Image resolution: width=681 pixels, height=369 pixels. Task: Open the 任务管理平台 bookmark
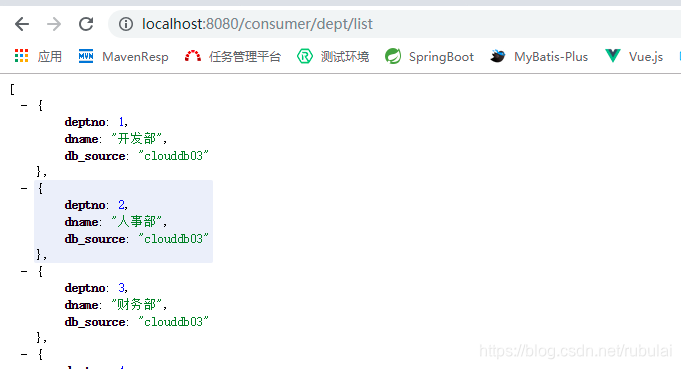click(245, 57)
